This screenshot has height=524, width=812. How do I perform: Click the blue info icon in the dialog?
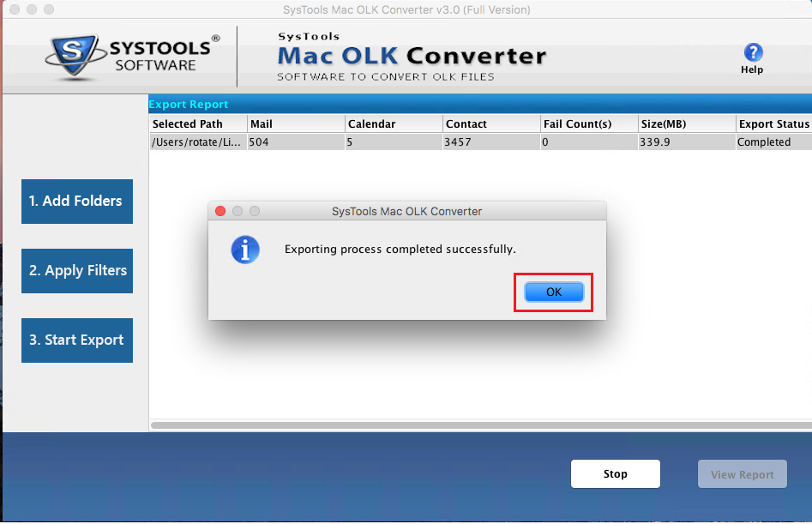coord(245,250)
